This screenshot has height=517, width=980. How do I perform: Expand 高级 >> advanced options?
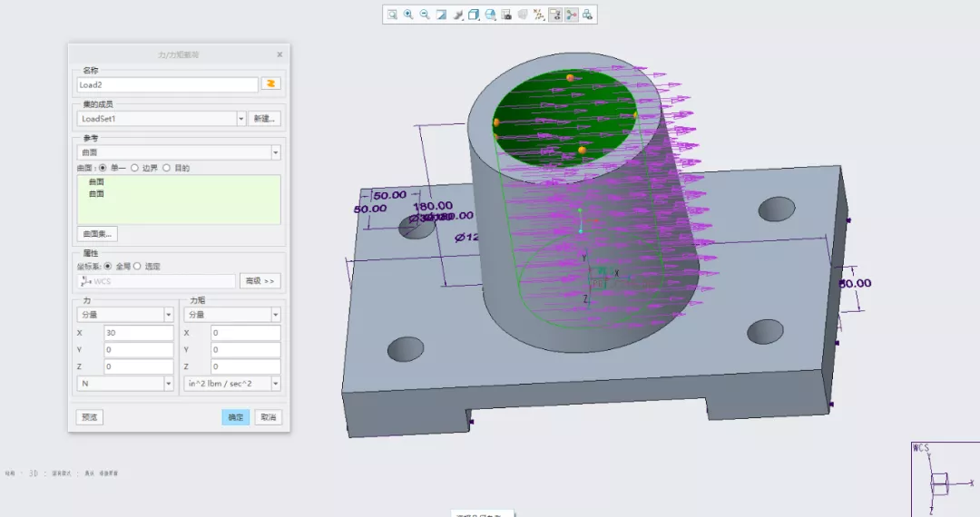tap(260, 281)
